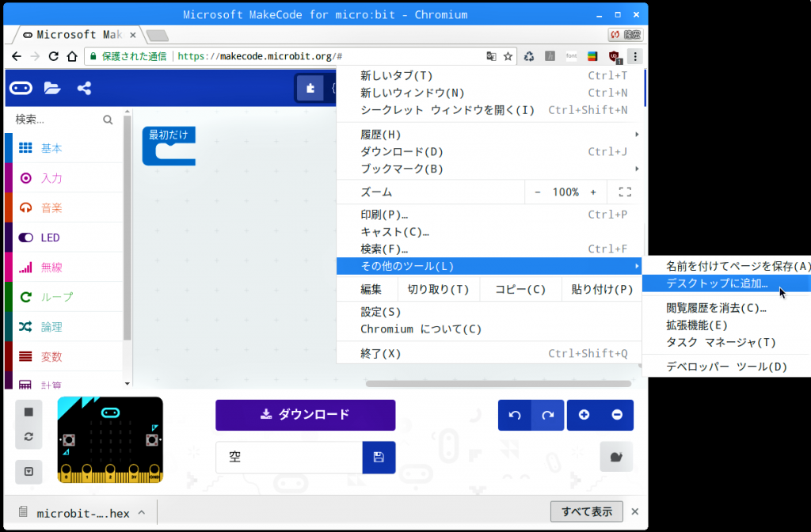Click 貼り付け(P) in the edit row
This screenshot has width=811, height=532.
click(602, 289)
